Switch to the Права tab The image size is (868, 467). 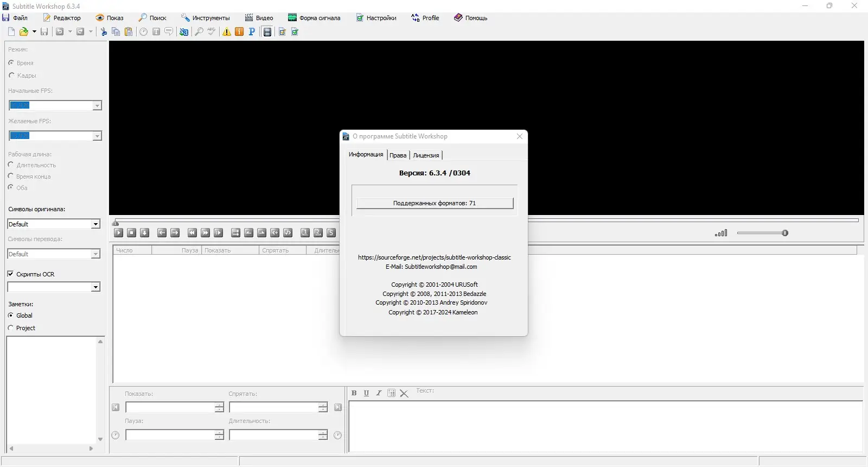pyautogui.click(x=398, y=155)
